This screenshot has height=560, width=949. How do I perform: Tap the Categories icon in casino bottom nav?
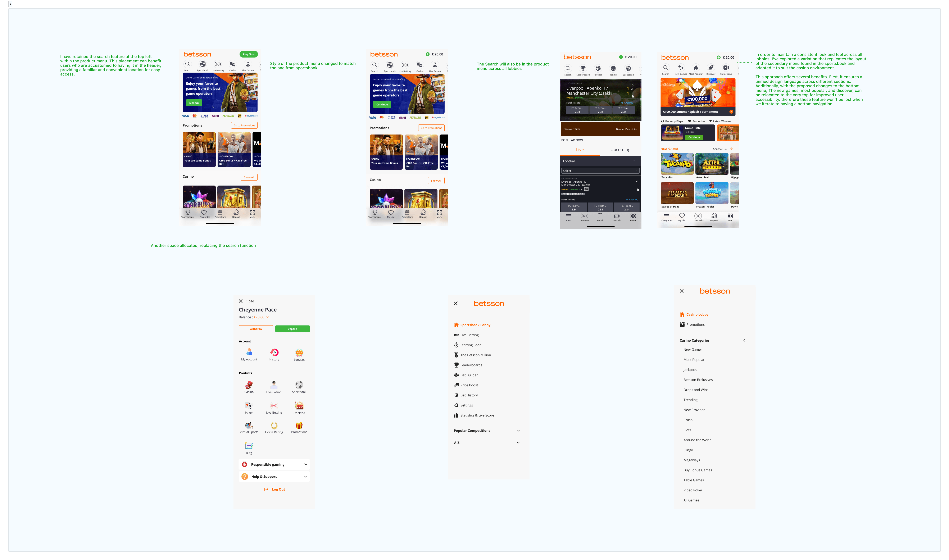[666, 216]
